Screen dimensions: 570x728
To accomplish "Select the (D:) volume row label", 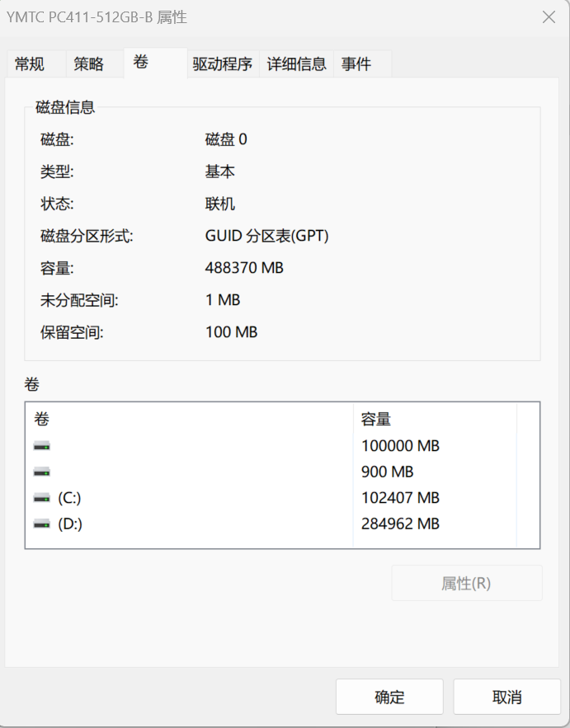I will 70,524.
